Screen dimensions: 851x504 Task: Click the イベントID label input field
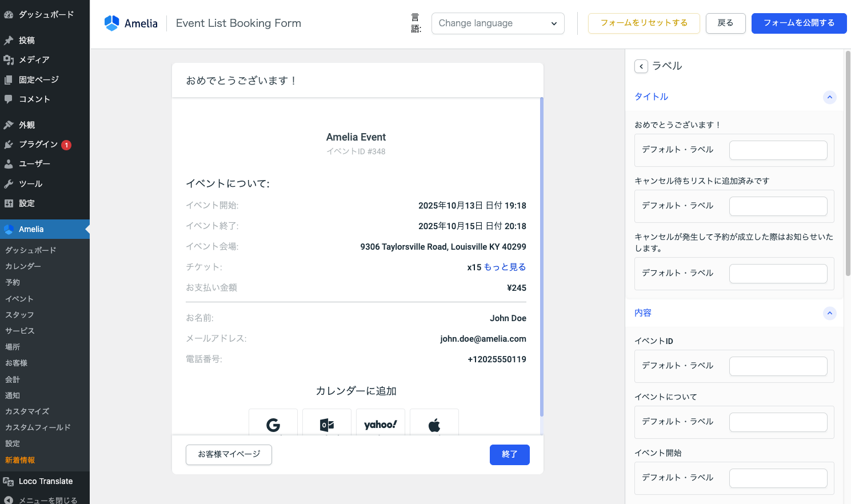(778, 366)
